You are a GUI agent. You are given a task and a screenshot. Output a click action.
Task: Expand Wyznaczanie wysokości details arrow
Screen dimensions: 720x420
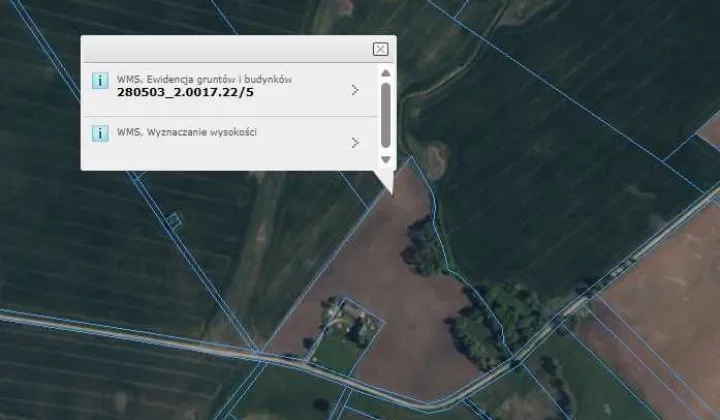[x=355, y=143]
